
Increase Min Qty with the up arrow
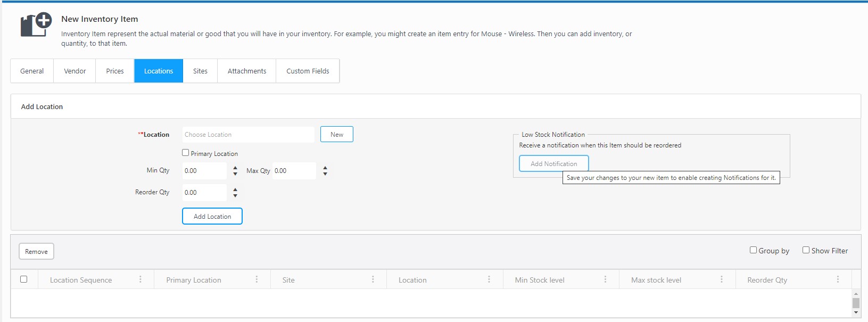[x=235, y=168]
